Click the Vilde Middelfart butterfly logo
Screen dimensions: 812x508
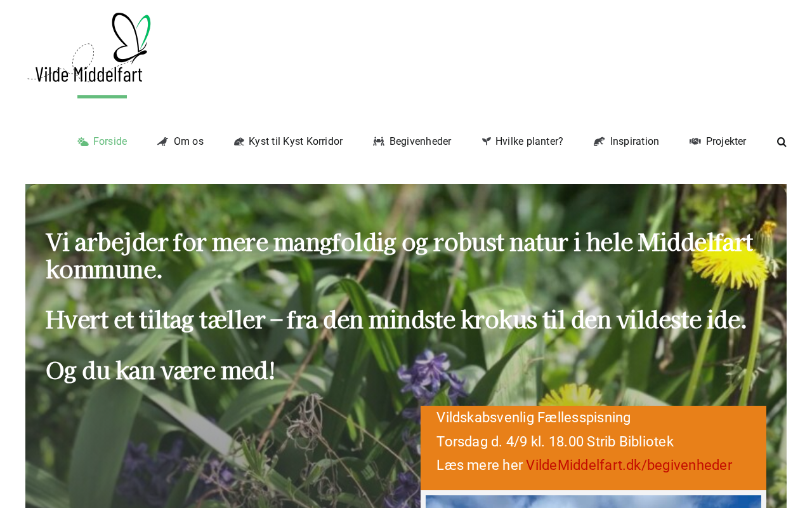point(89,48)
